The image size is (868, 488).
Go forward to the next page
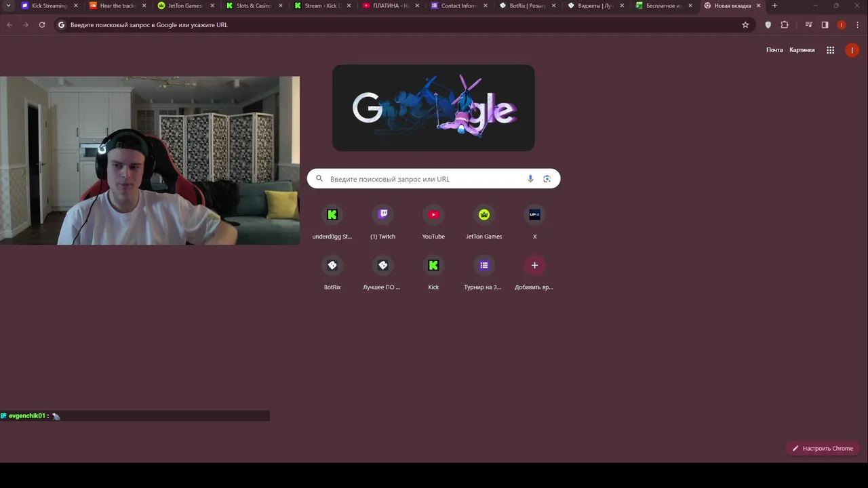pyautogui.click(x=26, y=25)
